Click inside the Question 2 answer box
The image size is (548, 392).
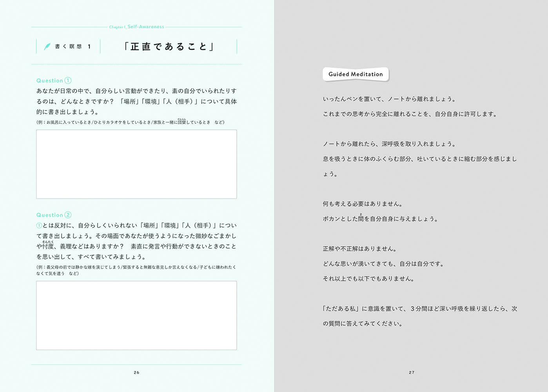[x=136, y=315]
